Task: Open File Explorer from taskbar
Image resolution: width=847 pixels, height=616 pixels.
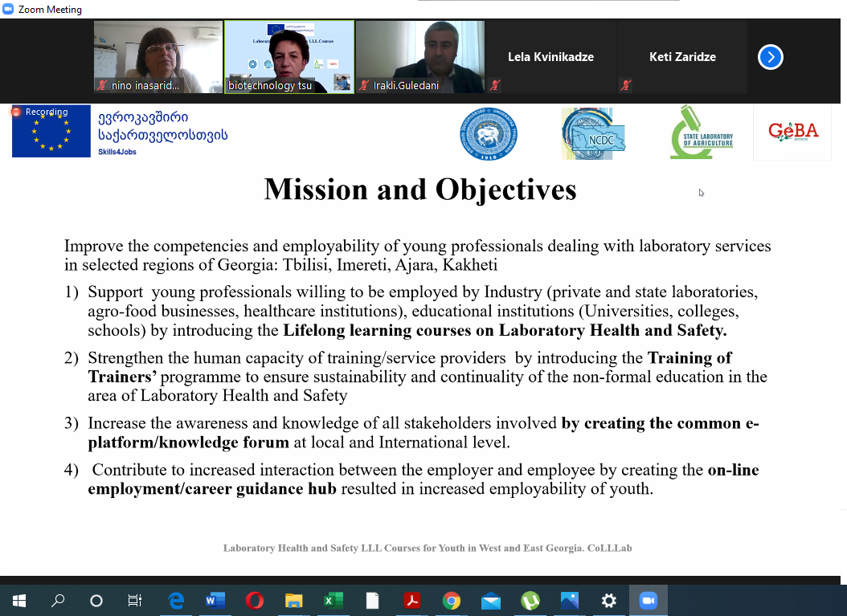Action: pyautogui.click(x=294, y=601)
